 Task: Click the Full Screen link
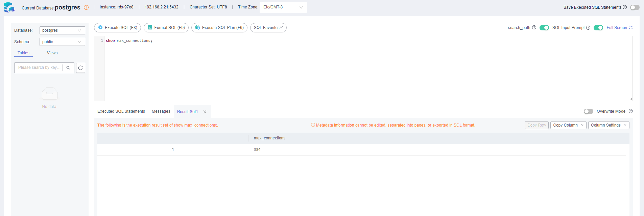tap(617, 28)
